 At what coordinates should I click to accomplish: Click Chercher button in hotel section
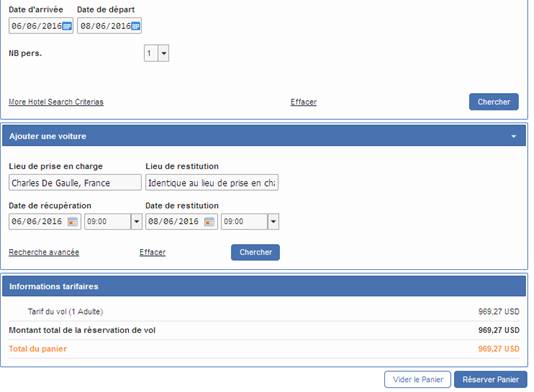click(494, 102)
